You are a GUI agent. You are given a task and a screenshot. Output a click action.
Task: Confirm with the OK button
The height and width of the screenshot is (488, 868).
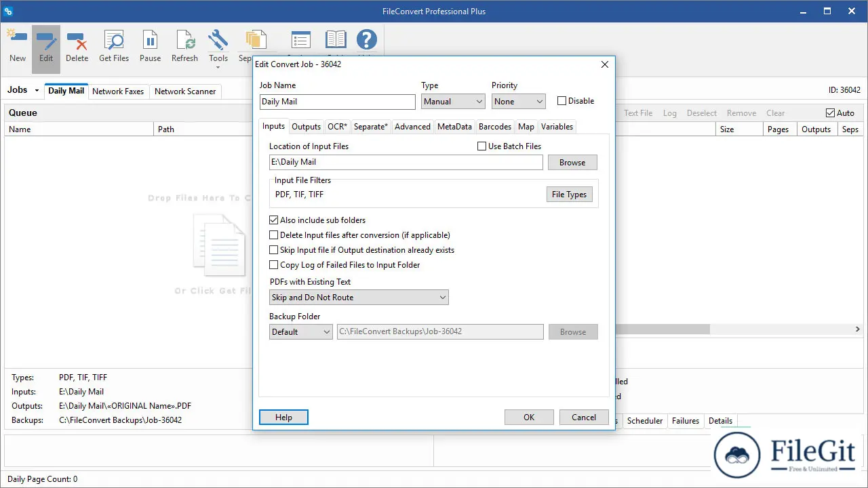click(529, 418)
